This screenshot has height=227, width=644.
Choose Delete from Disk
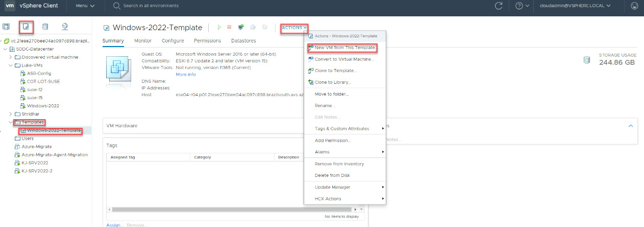coord(345,175)
